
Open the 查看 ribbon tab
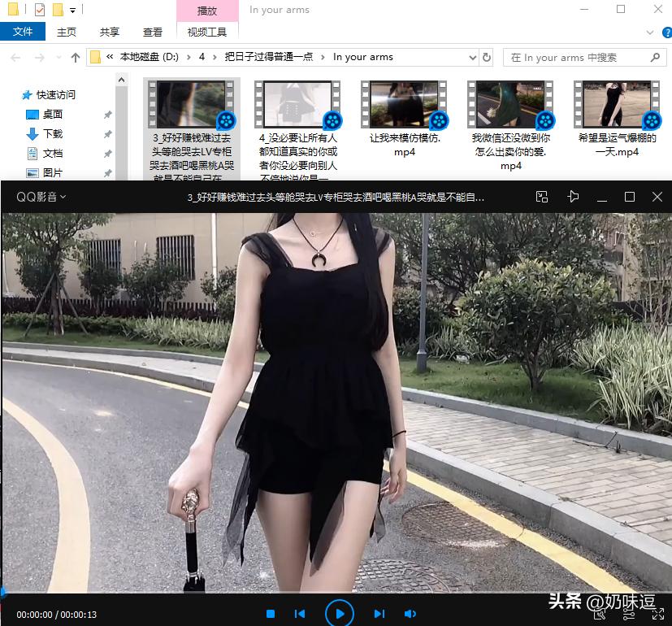tap(152, 31)
